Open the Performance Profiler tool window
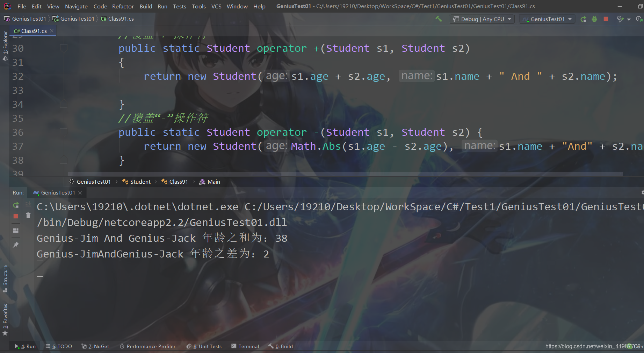644x353 pixels. (147, 346)
